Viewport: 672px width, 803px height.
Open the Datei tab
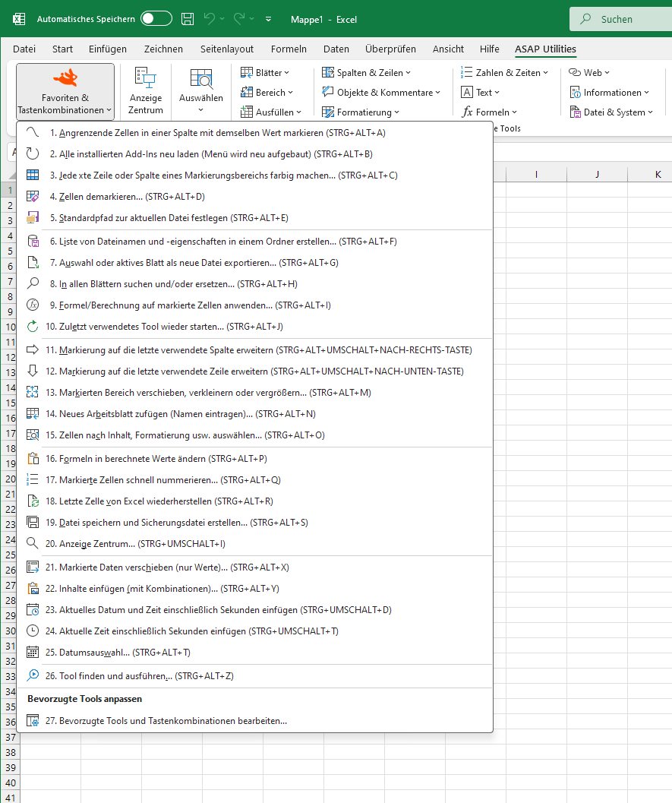coord(24,49)
